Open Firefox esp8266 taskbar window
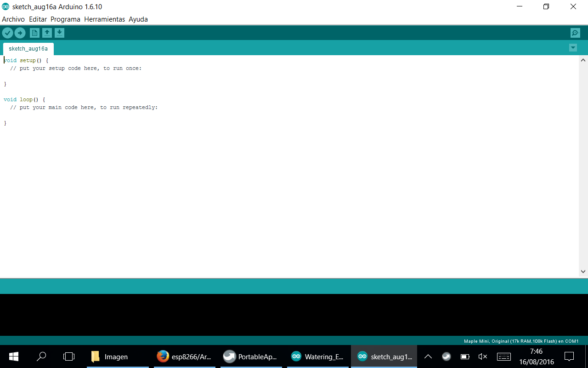Image resolution: width=588 pixels, height=368 pixels. pyautogui.click(x=184, y=356)
